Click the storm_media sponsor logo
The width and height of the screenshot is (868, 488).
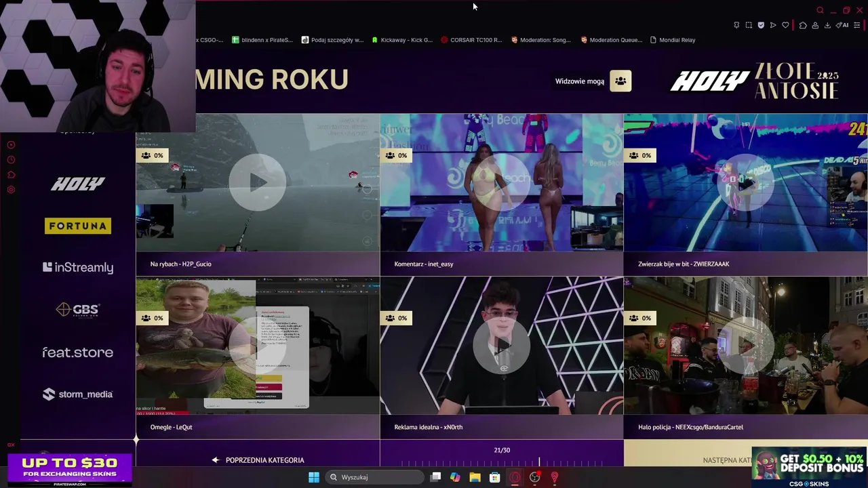click(x=78, y=394)
